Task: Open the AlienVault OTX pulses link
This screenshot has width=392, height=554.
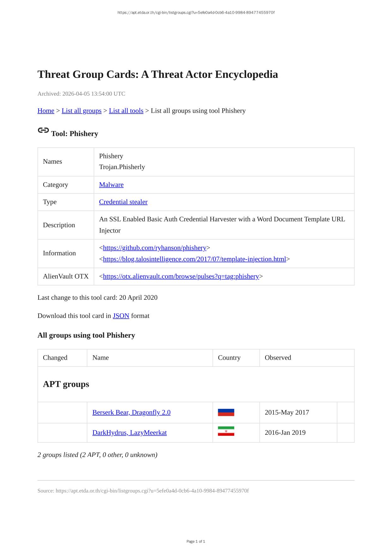Action: point(181,277)
